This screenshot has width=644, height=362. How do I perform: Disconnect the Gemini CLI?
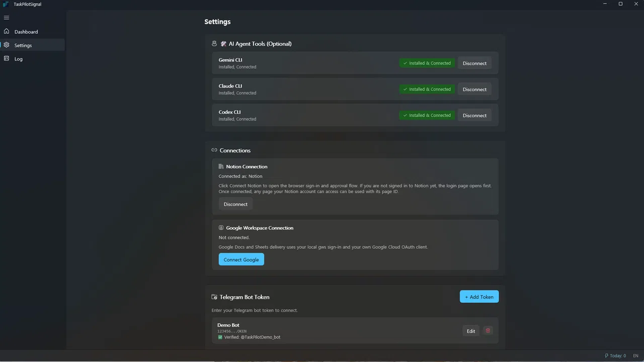pyautogui.click(x=474, y=63)
